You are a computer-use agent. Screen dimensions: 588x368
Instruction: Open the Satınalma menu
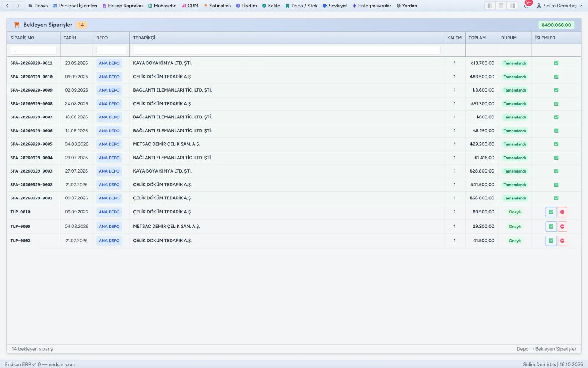point(217,6)
